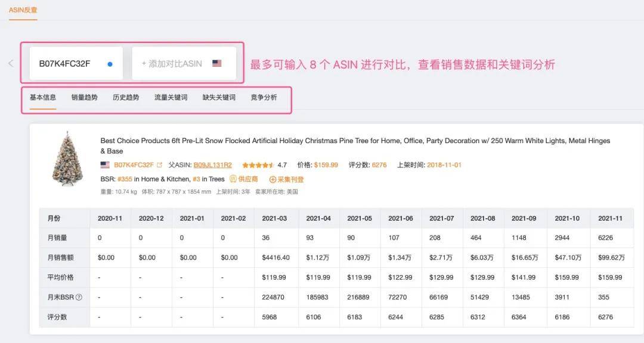
Task: Open the 历史趋势 tab
Action: point(126,97)
